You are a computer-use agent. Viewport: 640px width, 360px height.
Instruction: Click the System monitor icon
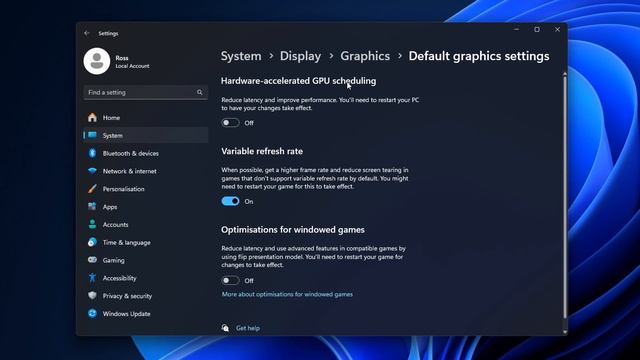coord(92,135)
